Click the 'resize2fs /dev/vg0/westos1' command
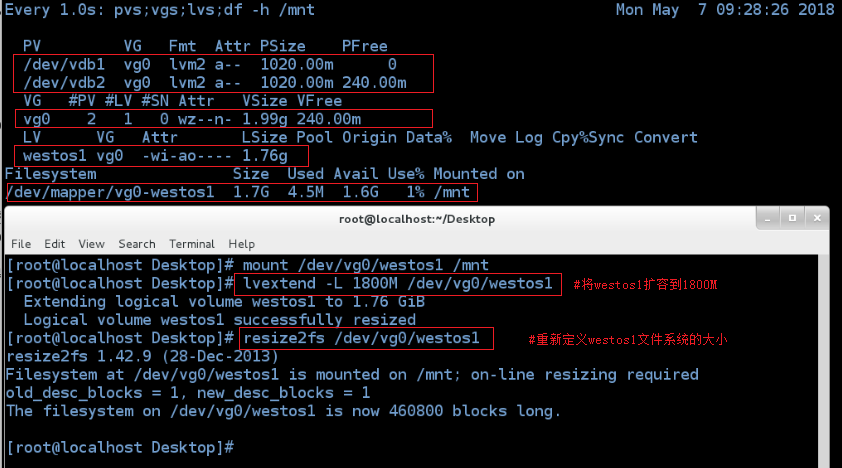Viewport: 842px width, 468px height. point(361,338)
